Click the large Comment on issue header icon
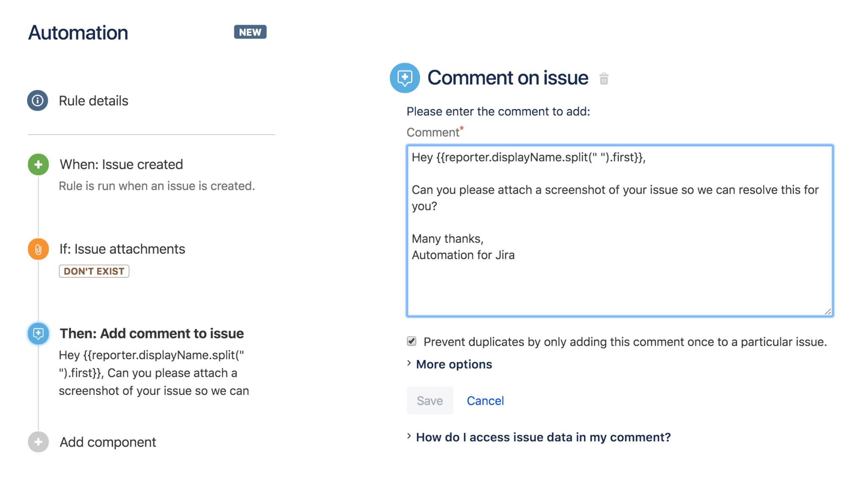Image resolution: width=868 pixels, height=495 pixels. 405,78
